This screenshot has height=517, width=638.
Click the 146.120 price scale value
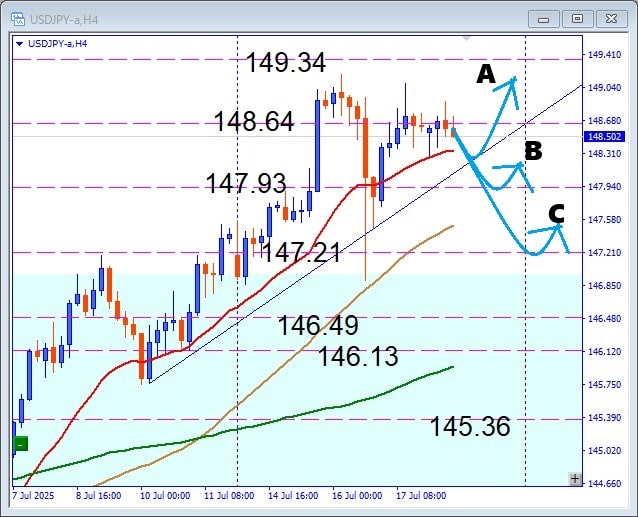[x=605, y=351]
